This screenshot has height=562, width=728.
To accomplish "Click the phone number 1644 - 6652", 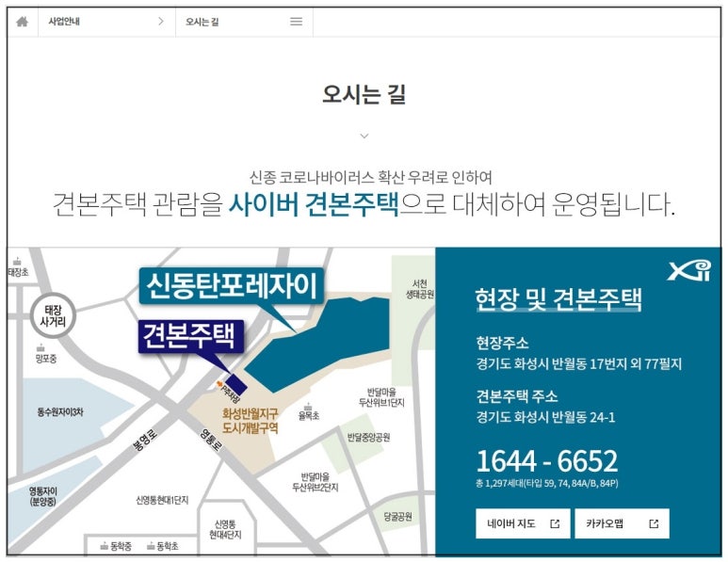I will coord(547,460).
